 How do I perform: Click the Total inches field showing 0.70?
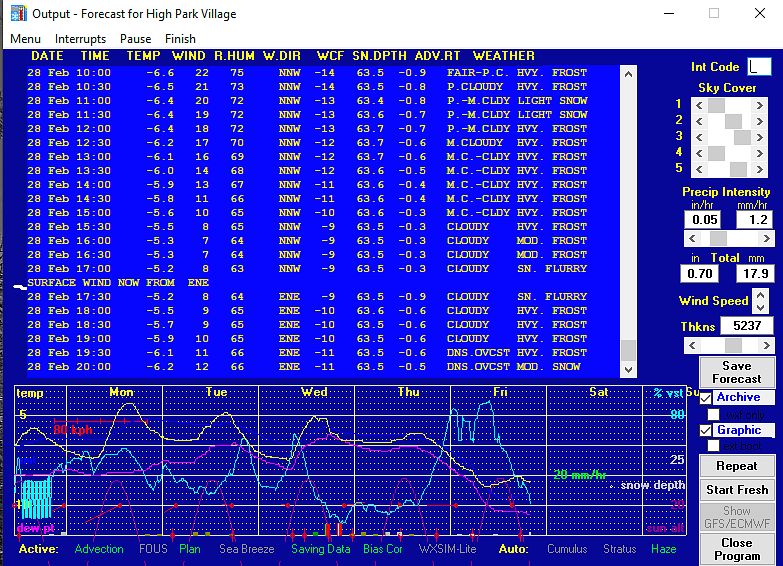700,273
